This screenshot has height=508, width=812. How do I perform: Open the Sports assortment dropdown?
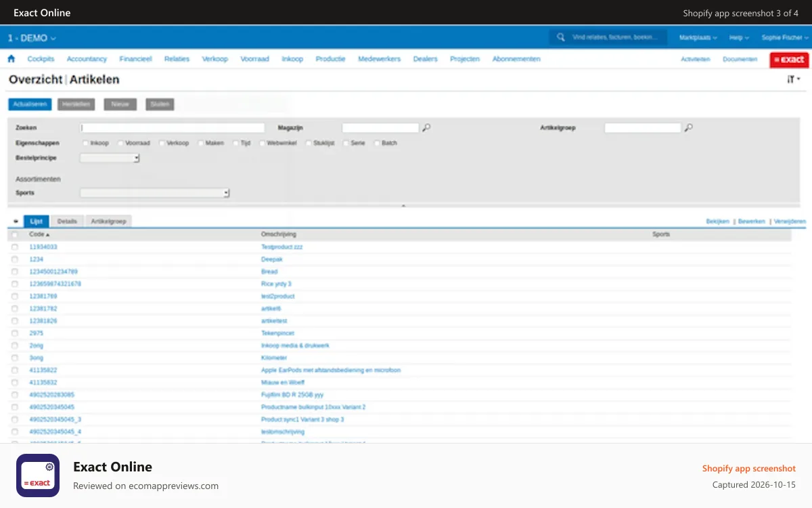155,193
